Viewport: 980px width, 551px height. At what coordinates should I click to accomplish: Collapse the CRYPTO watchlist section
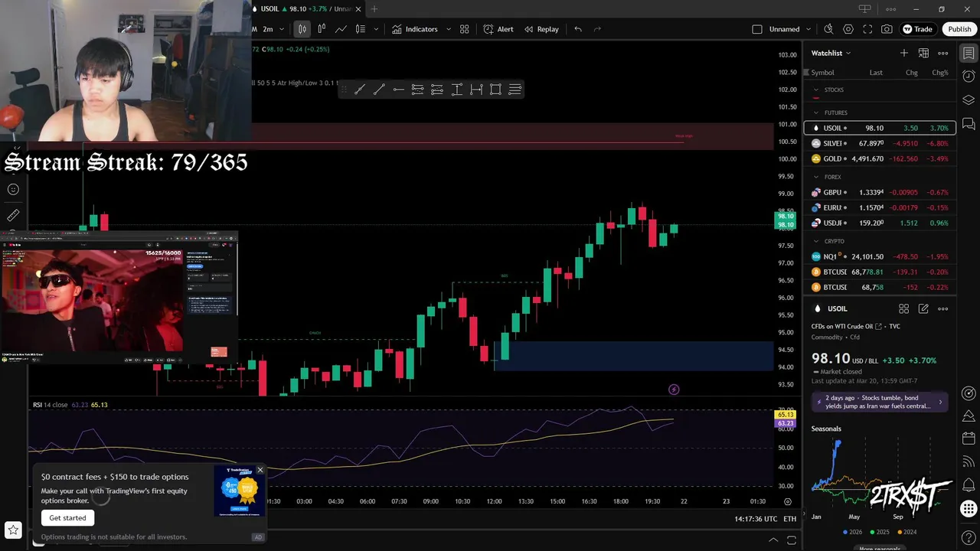click(x=816, y=241)
